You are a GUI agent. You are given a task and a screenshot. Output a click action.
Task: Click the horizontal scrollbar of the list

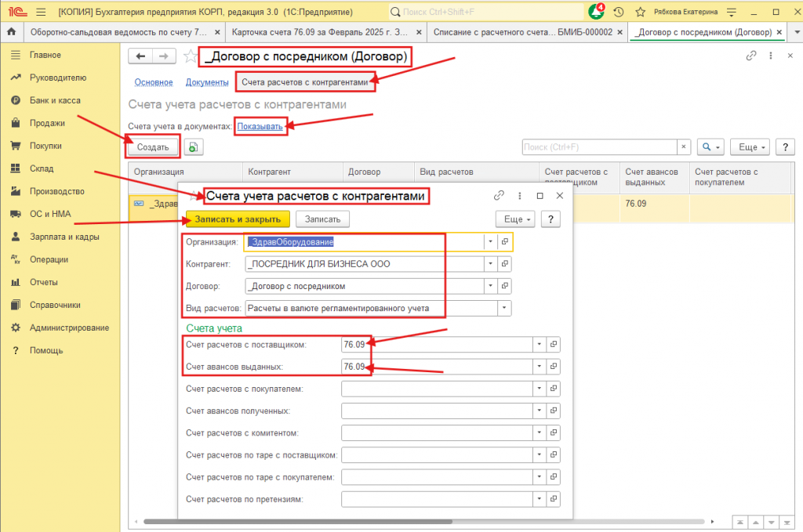[298, 522]
